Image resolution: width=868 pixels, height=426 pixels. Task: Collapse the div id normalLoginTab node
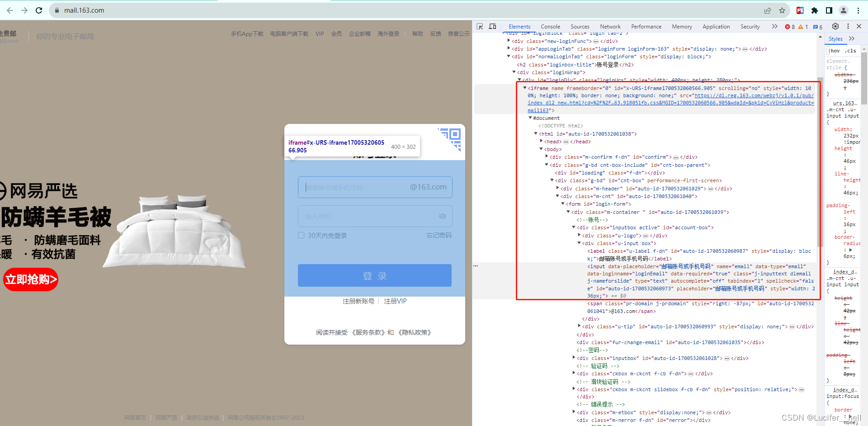pos(509,57)
